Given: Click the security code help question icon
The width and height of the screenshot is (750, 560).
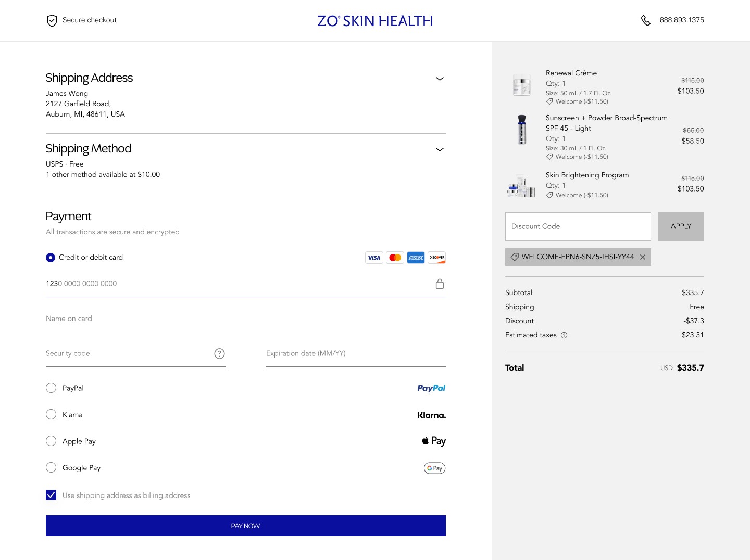Looking at the screenshot, I should tap(219, 353).
